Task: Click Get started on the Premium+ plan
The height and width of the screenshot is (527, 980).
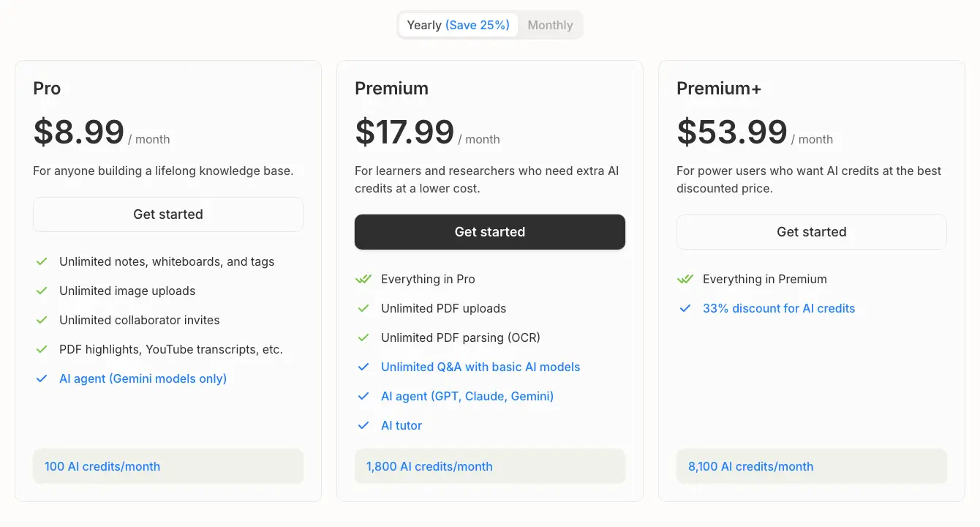Action: (812, 232)
